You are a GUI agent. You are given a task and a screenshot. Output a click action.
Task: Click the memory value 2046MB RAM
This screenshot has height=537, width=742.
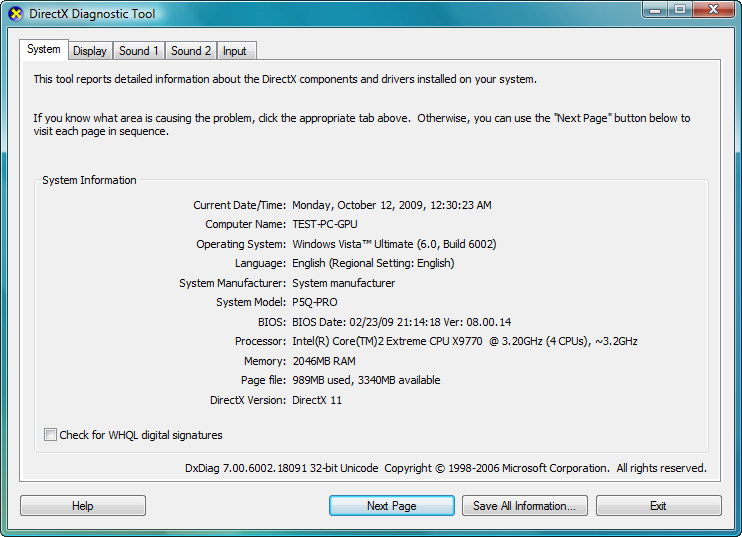[x=324, y=361]
